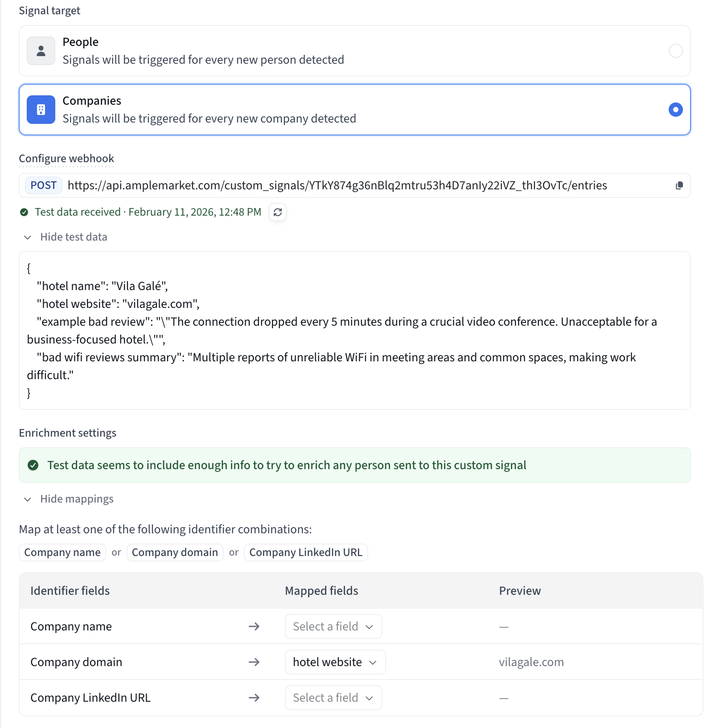Screen dimensions: 707x728
Task: Click the webhook URL field
Action: pos(337,185)
